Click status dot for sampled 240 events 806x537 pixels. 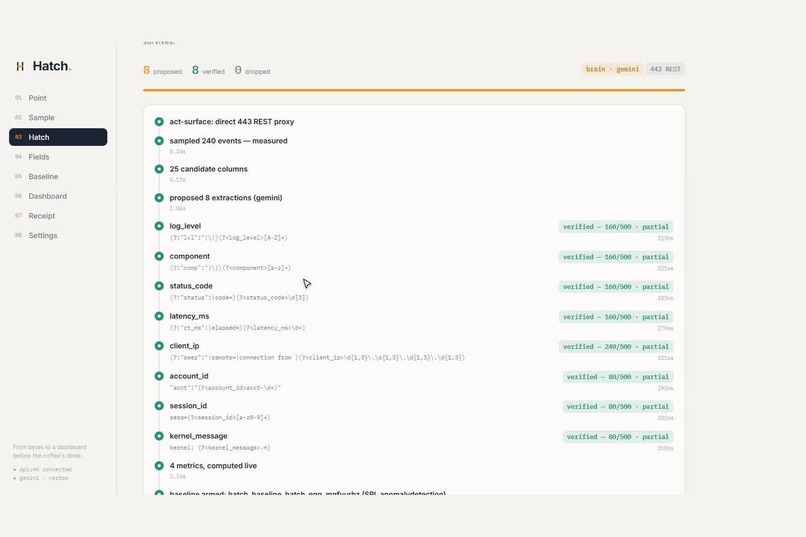(x=159, y=141)
